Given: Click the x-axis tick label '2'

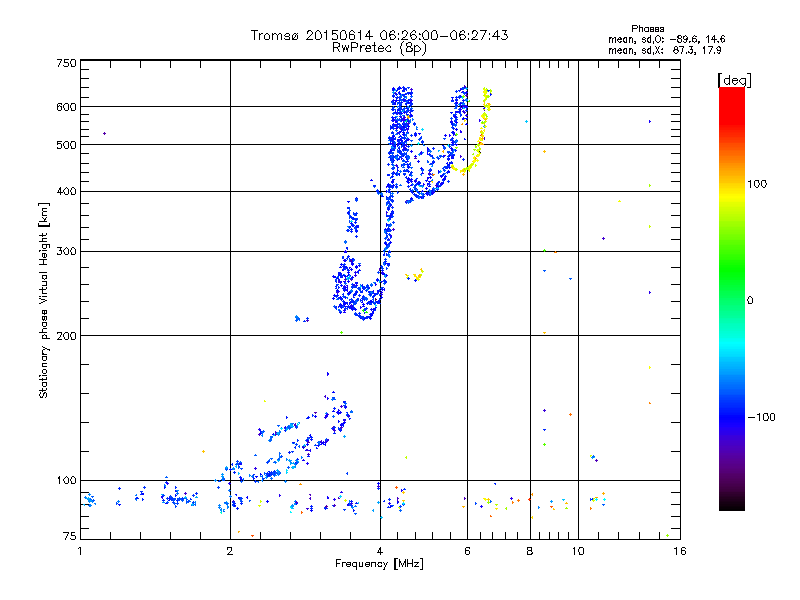Looking at the screenshot, I should 230,551.
